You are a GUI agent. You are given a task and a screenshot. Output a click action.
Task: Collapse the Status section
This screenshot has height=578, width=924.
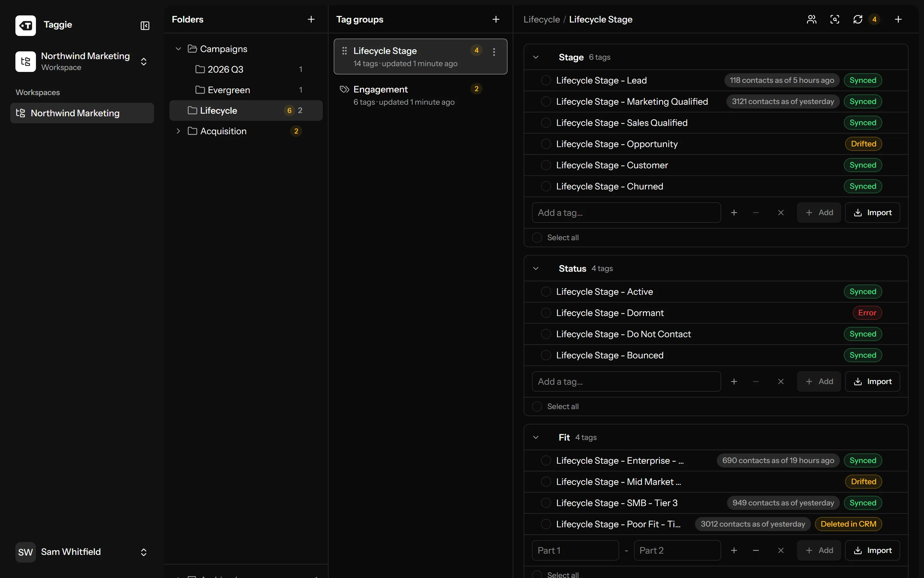pyautogui.click(x=536, y=268)
